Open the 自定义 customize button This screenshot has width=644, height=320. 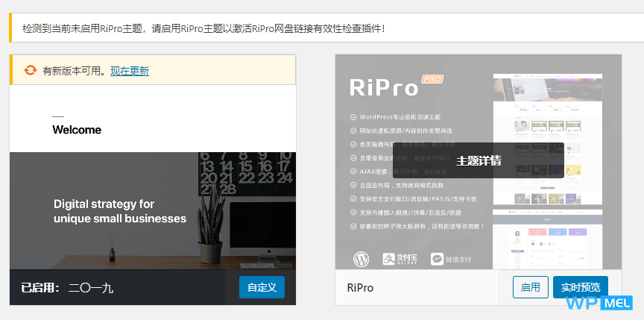pyautogui.click(x=262, y=287)
